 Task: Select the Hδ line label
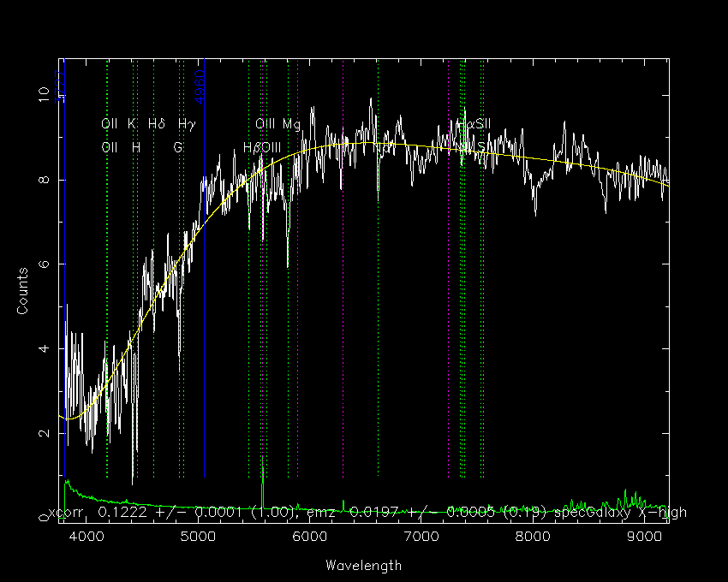pyautogui.click(x=157, y=124)
